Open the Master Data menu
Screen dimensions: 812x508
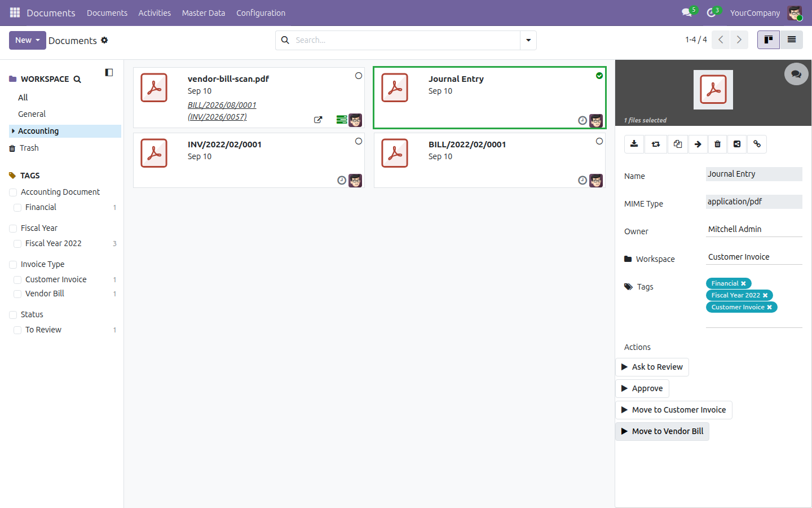pyautogui.click(x=204, y=13)
